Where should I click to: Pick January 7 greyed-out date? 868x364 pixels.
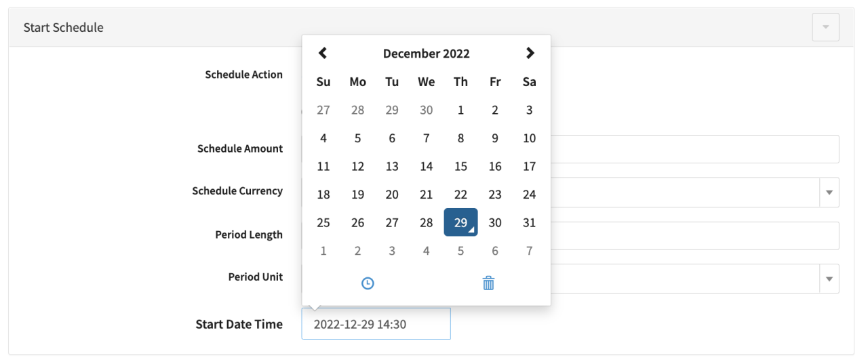[x=529, y=251]
